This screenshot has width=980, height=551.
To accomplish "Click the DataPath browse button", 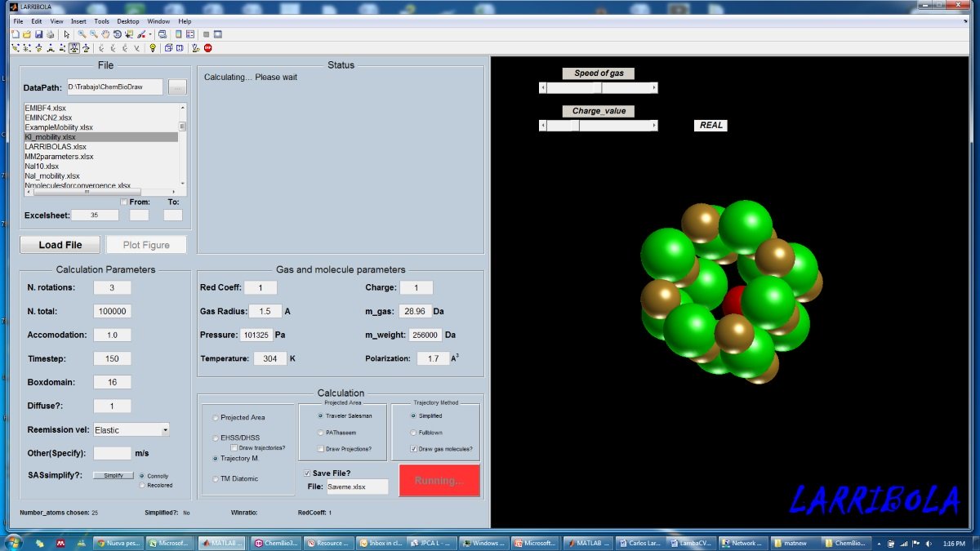I will [x=178, y=87].
